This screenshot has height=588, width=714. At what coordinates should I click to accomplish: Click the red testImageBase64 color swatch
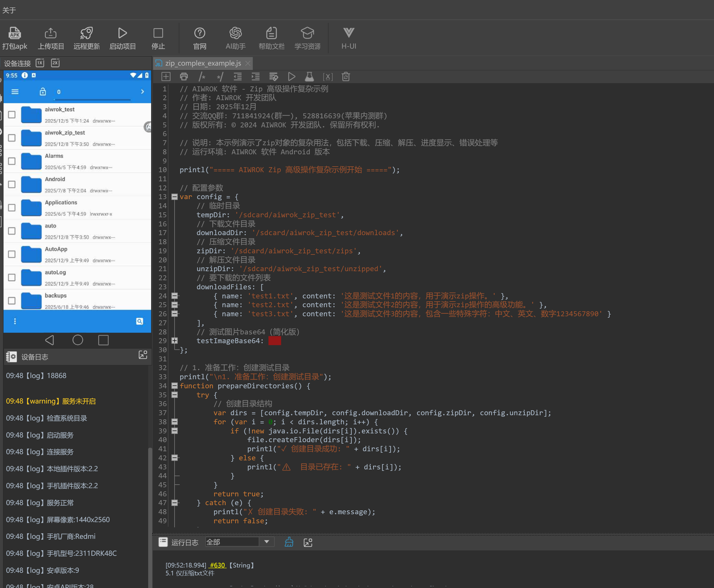274,341
